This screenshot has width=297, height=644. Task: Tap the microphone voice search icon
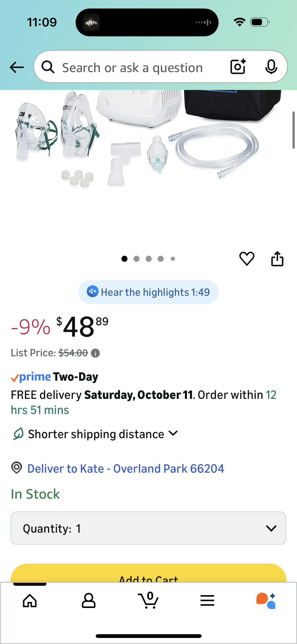pyautogui.click(x=271, y=67)
